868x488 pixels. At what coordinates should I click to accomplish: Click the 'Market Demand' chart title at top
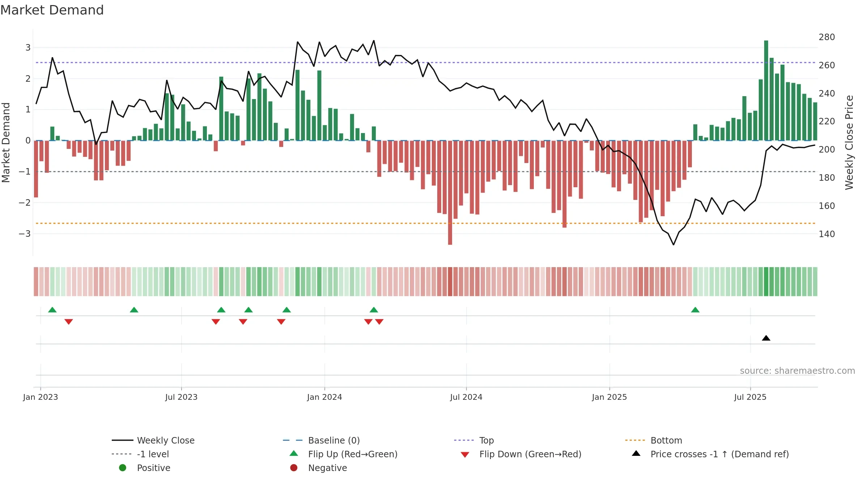coord(52,10)
